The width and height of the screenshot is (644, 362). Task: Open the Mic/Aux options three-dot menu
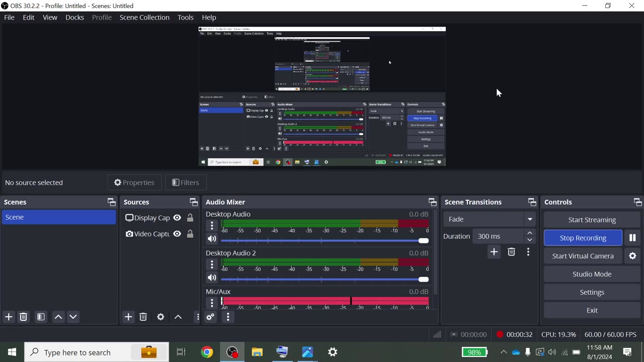pyautogui.click(x=212, y=303)
